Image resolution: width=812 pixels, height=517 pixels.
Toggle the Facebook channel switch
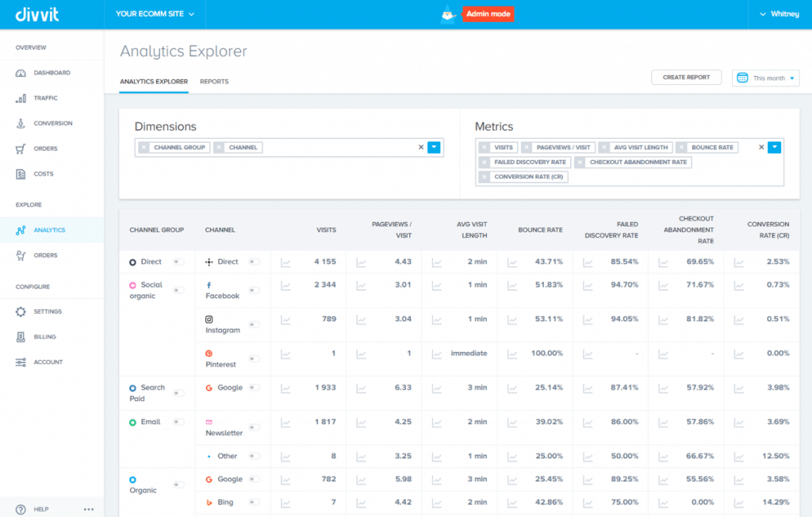pyautogui.click(x=254, y=290)
